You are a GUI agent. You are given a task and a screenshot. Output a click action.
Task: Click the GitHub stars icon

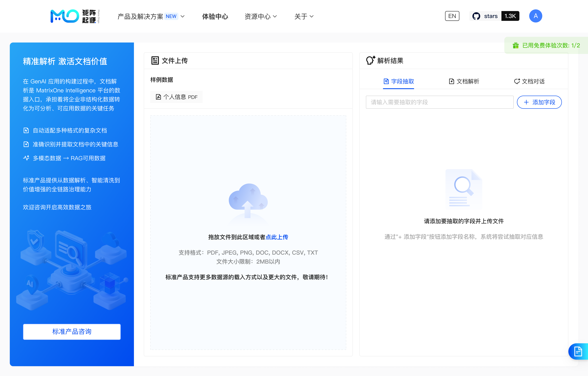pos(476,16)
